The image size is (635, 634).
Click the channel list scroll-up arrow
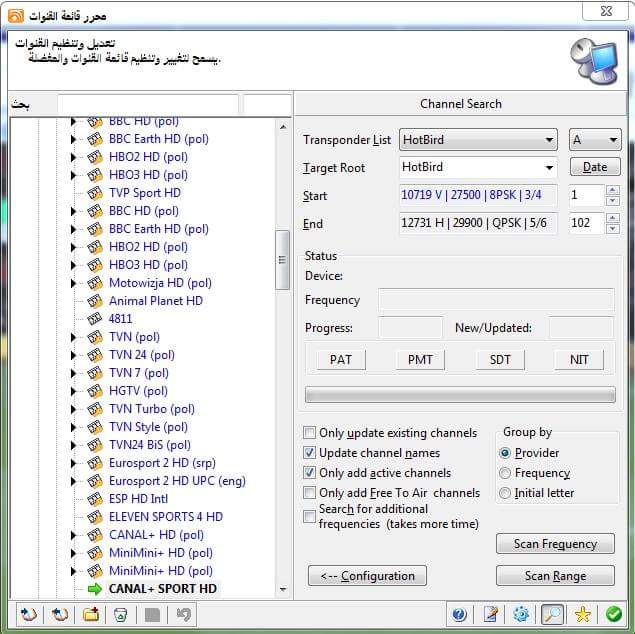point(283,127)
